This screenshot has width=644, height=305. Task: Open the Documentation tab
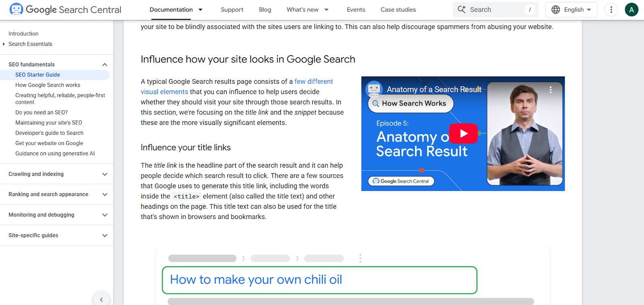(171, 10)
